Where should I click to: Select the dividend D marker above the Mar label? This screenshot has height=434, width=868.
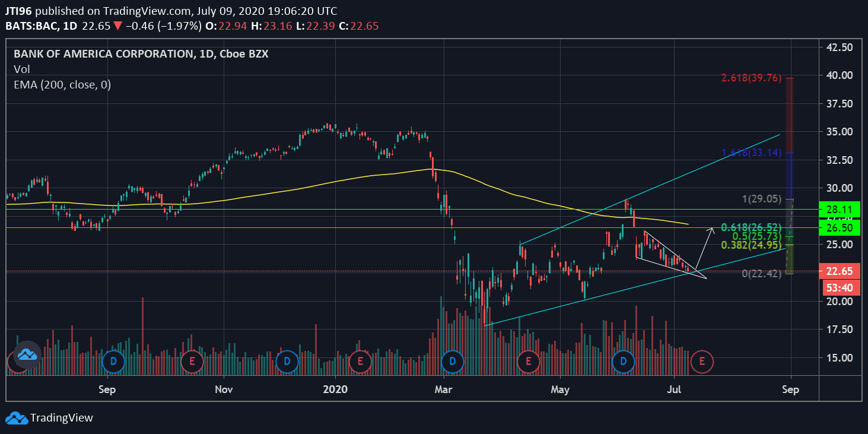click(x=452, y=360)
